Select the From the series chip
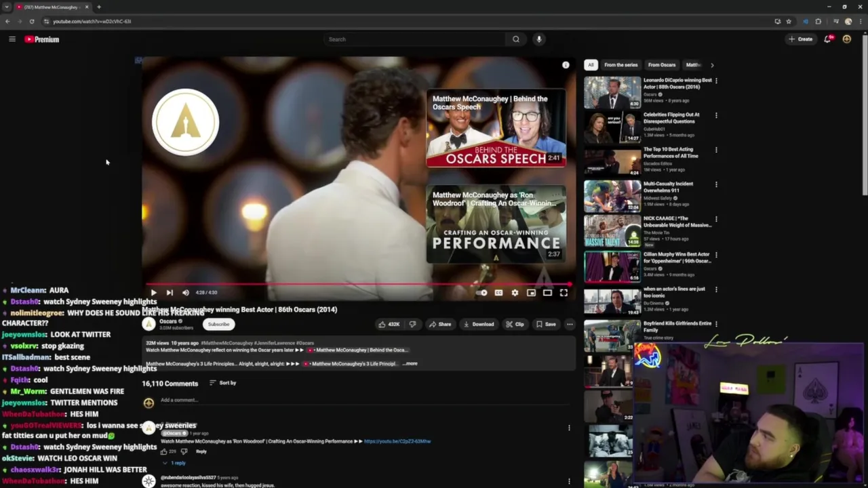This screenshot has width=868, height=488. point(621,65)
